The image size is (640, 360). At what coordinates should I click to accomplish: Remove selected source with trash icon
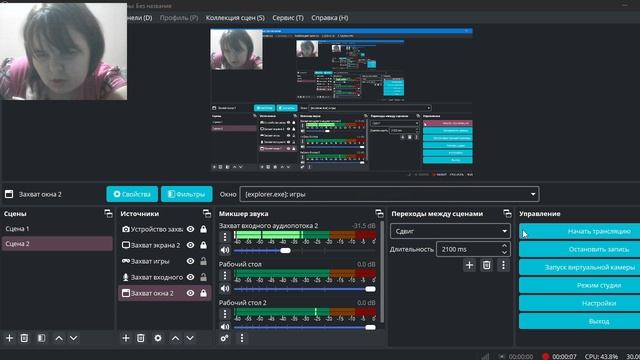[x=141, y=338]
